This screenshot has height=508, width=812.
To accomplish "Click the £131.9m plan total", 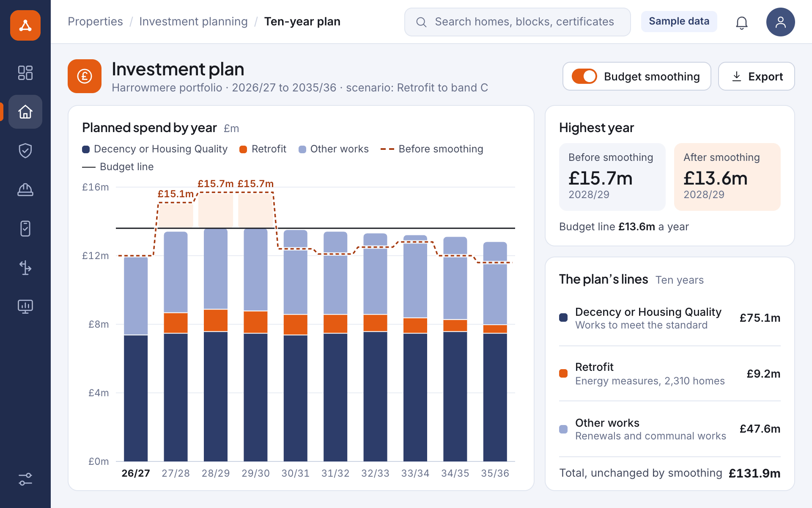I will 754,473.
